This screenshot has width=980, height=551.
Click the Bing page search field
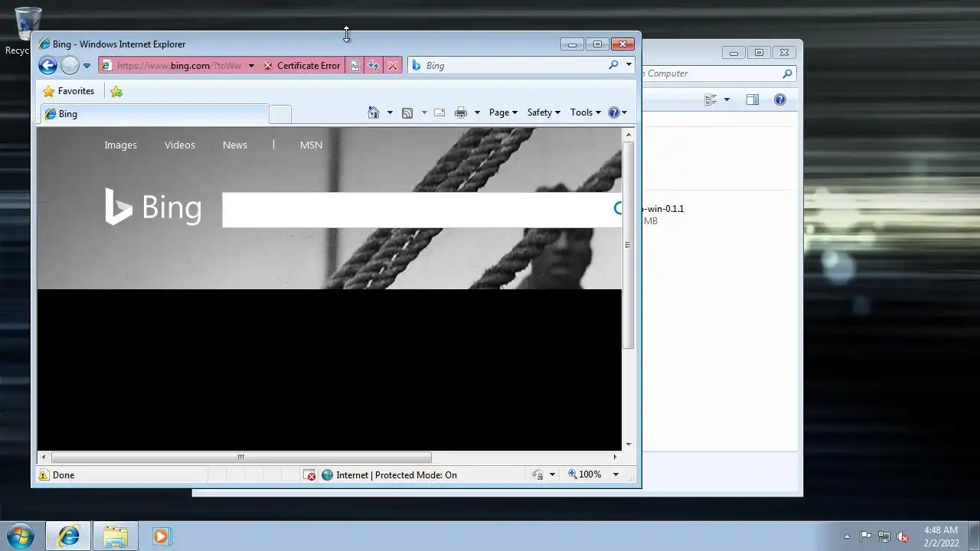417,210
